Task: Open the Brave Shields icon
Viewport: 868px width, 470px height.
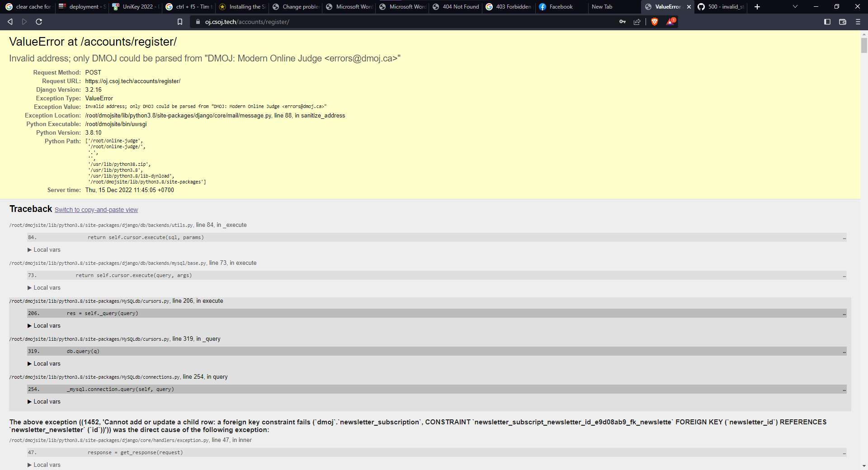Action: click(x=654, y=21)
